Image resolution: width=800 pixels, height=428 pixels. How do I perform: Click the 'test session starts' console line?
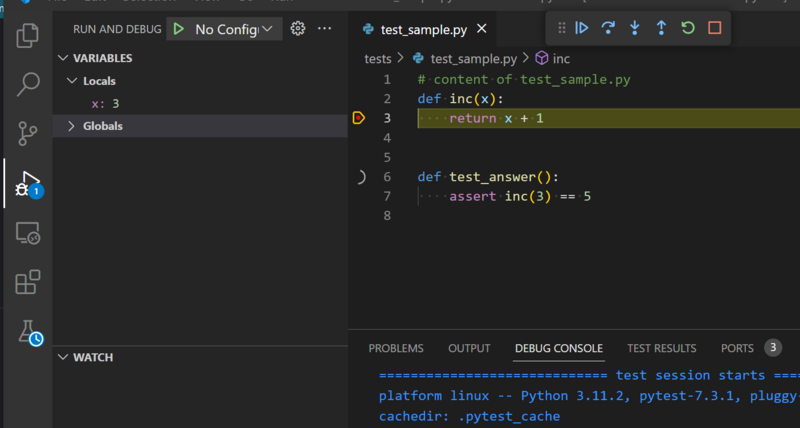pos(589,375)
